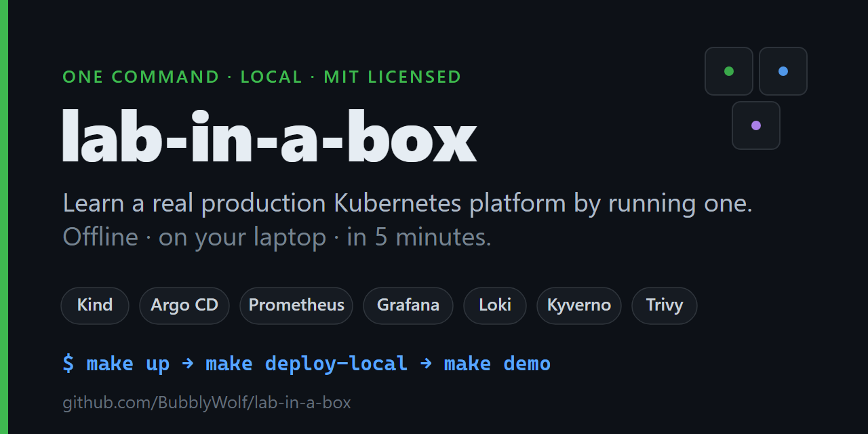
Task: Click the "make up" command text
Action: (128, 363)
